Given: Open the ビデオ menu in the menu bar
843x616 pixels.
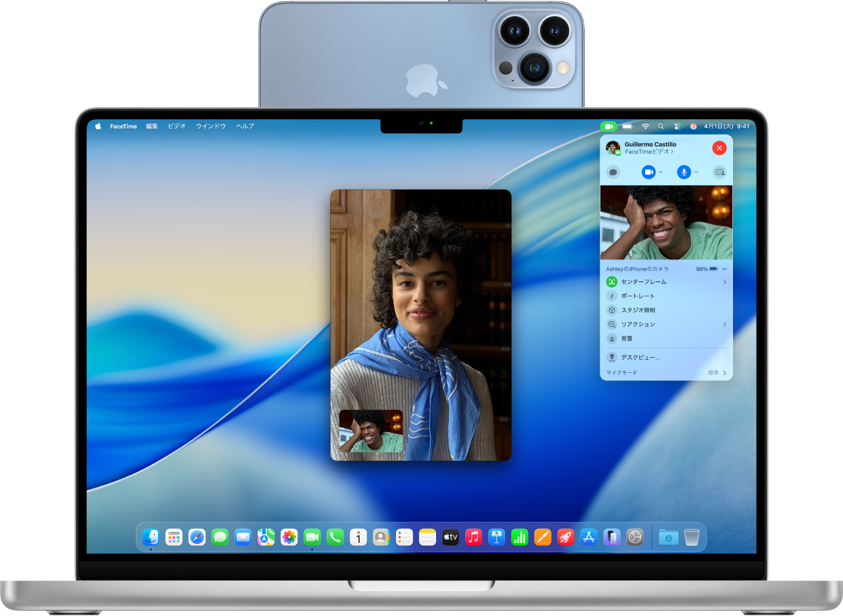Looking at the screenshot, I should pyautogui.click(x=176, y=126).
